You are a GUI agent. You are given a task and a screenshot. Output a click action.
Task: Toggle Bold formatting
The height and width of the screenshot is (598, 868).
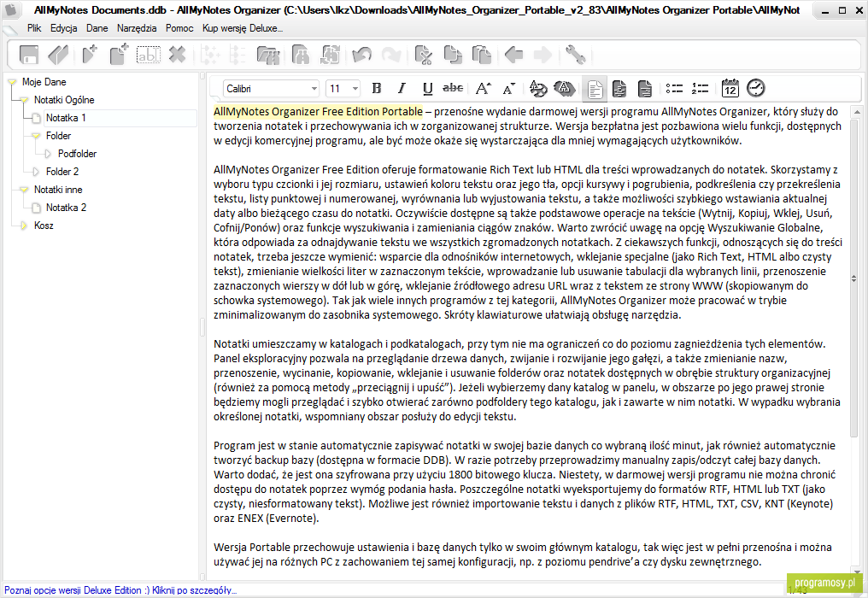tap(377, 88)
